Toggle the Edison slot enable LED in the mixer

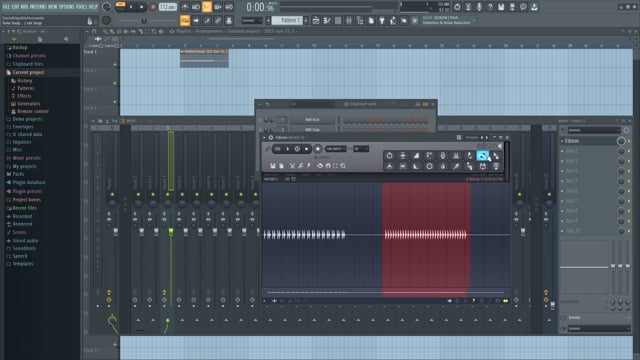point(629,141)
